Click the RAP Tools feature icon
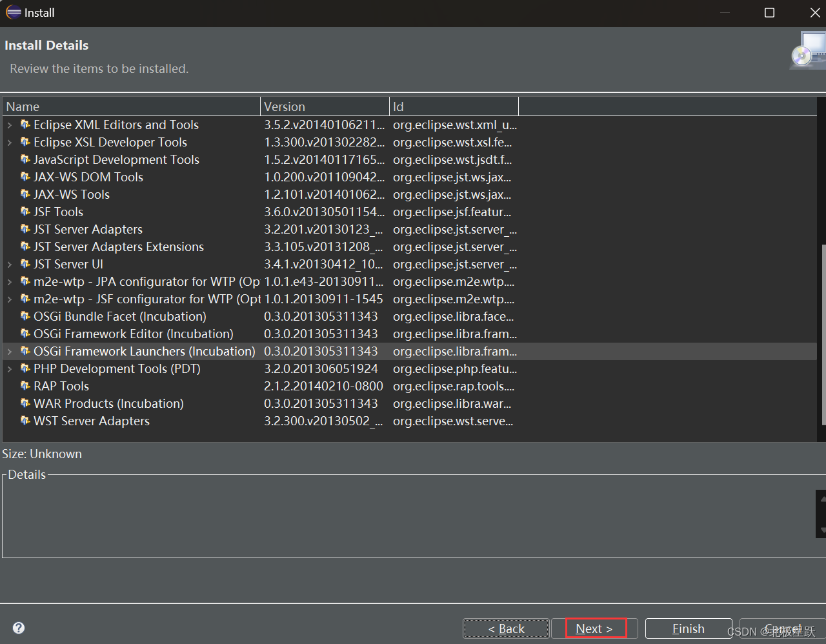826x644 pixels. tap(25, 385)
